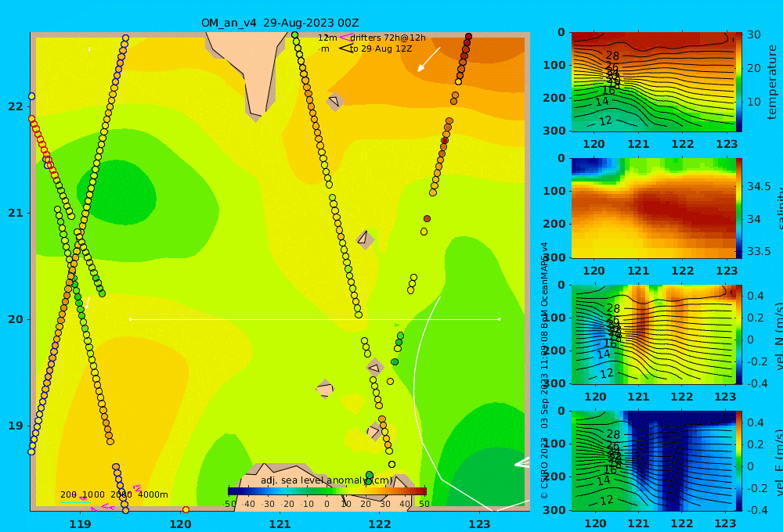Click the map title 'OM_an_v4 29-Aug-2023 00Z'

click(x=280, y=23)
